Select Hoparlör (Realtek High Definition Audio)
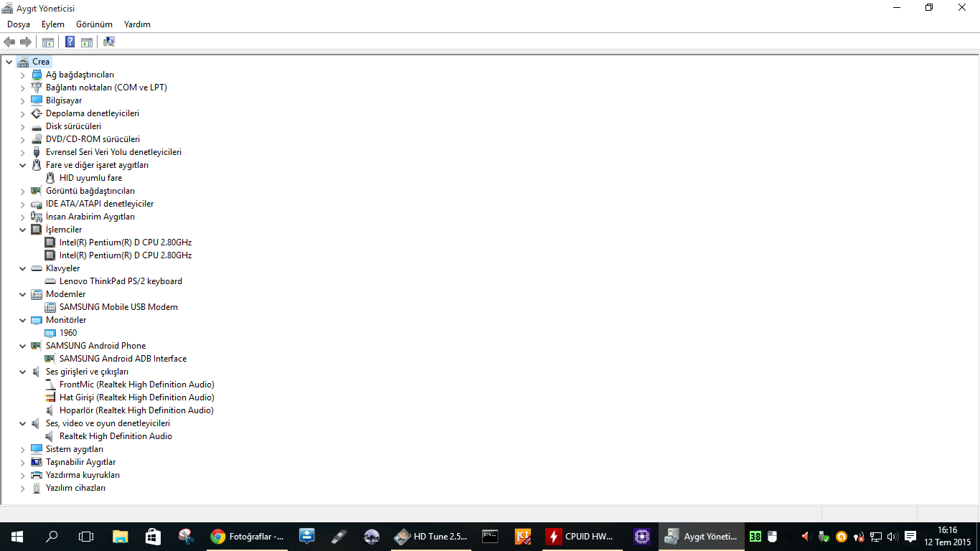This screenshot has height=551, width=980. click(x=136, y=410)
